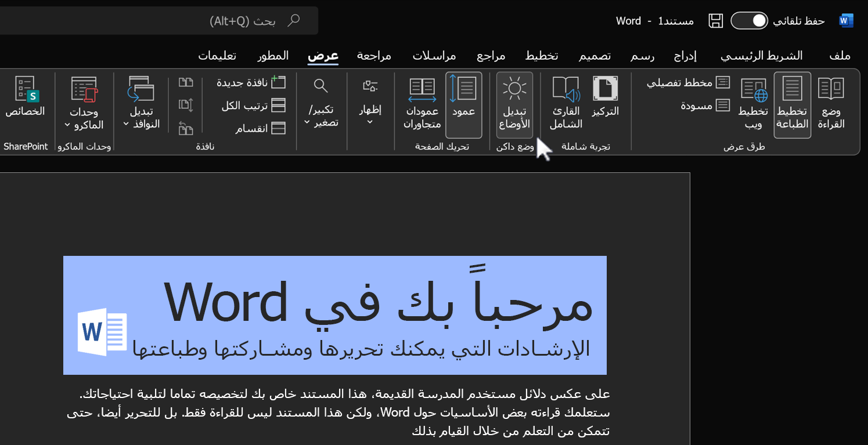
Task: Open the Developer (المطور) tab
Action: [x=273, y=56]
